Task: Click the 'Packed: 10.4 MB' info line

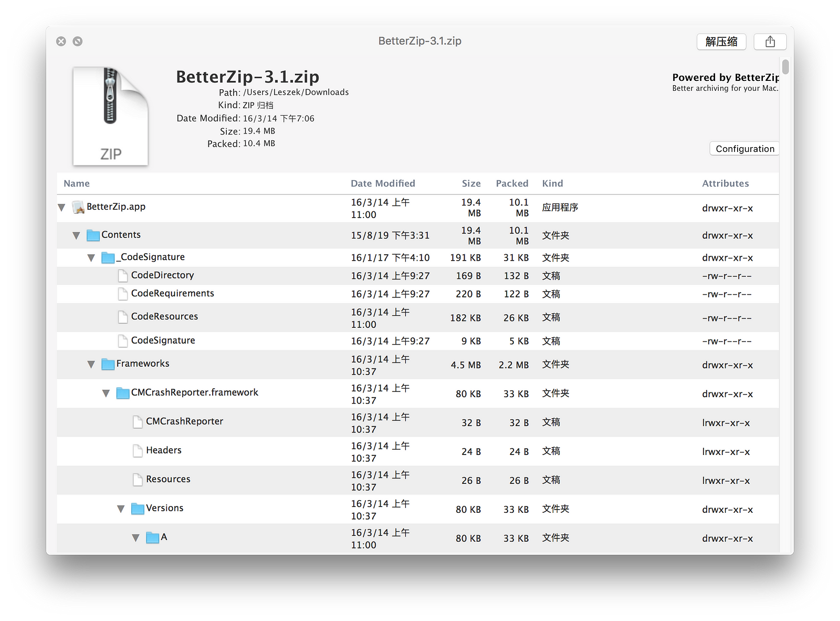Action: click(x=241, y=143)
